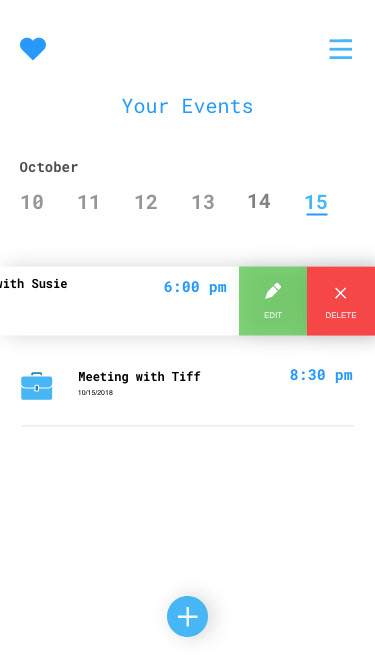Open the hamburger menu
Image resolution: width=375 pixels, height=667 pixels.
(x=341, y=49)
